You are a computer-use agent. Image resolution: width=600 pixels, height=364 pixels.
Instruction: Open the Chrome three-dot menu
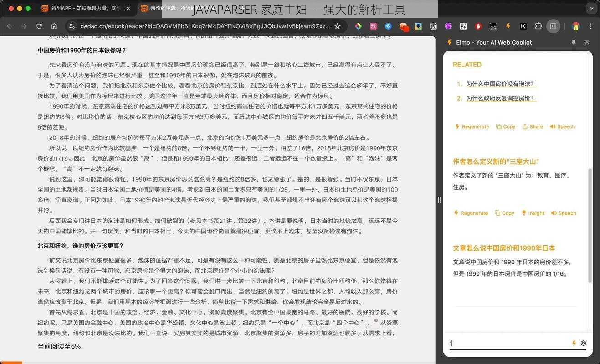click(591, 26)
